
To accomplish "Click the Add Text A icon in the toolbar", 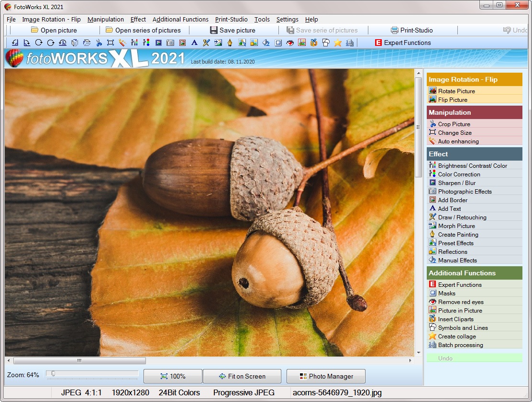I will 194,43.
